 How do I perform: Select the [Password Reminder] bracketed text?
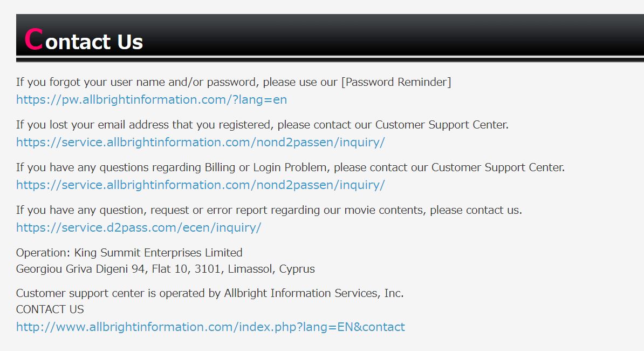tap(396, 82)
